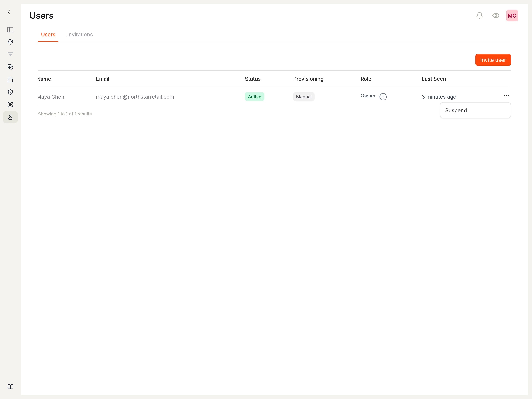The height and width of the screenshot is (399, 532).
Task: Click the Maya Chen name cell
Action: point(51,97)
